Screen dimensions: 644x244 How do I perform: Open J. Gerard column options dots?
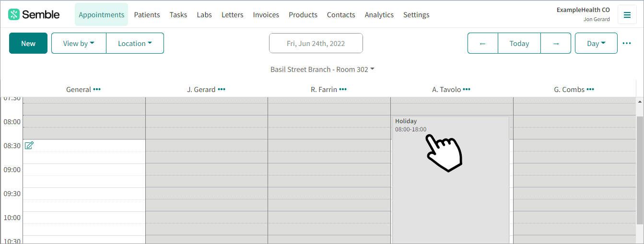pos(222,89)
